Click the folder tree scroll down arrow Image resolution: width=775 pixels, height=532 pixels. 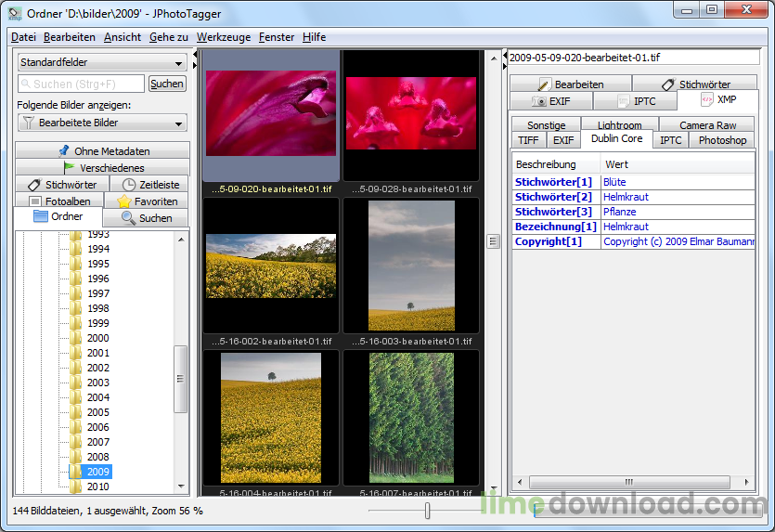coord(181,487)
